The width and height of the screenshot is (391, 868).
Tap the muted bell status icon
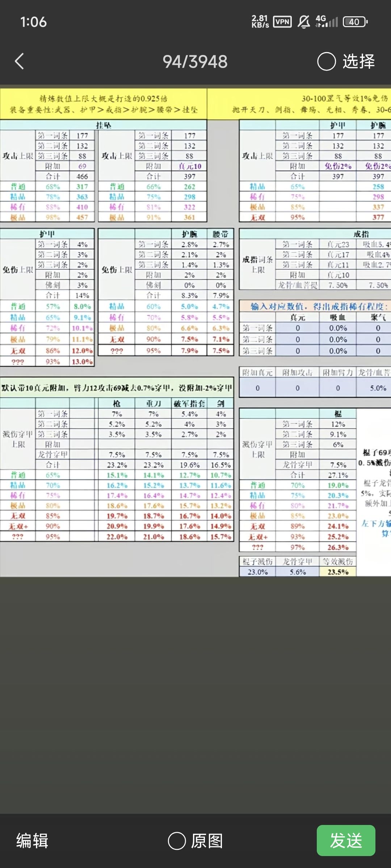pyautogui.click(x=304, y=22)
